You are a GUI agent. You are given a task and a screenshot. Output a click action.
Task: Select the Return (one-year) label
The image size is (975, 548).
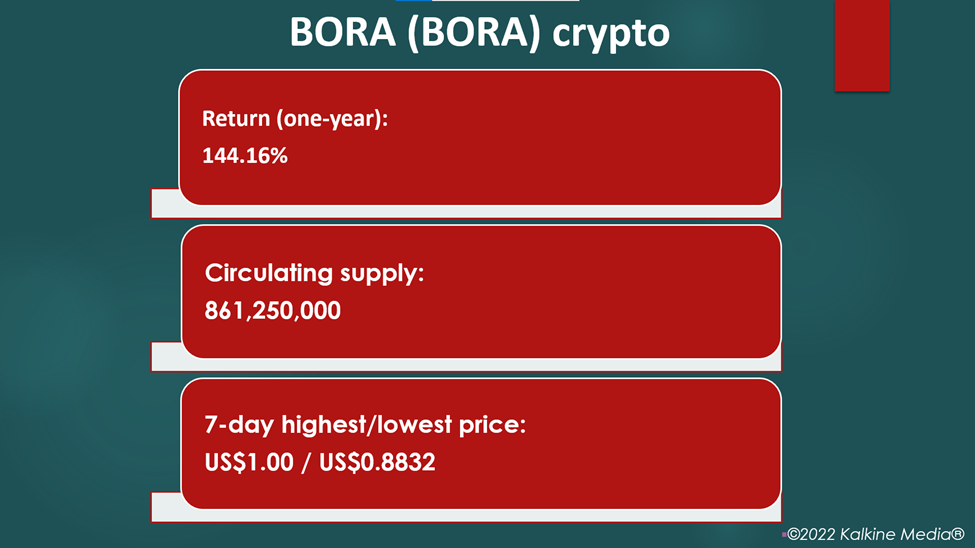(295, 119)
